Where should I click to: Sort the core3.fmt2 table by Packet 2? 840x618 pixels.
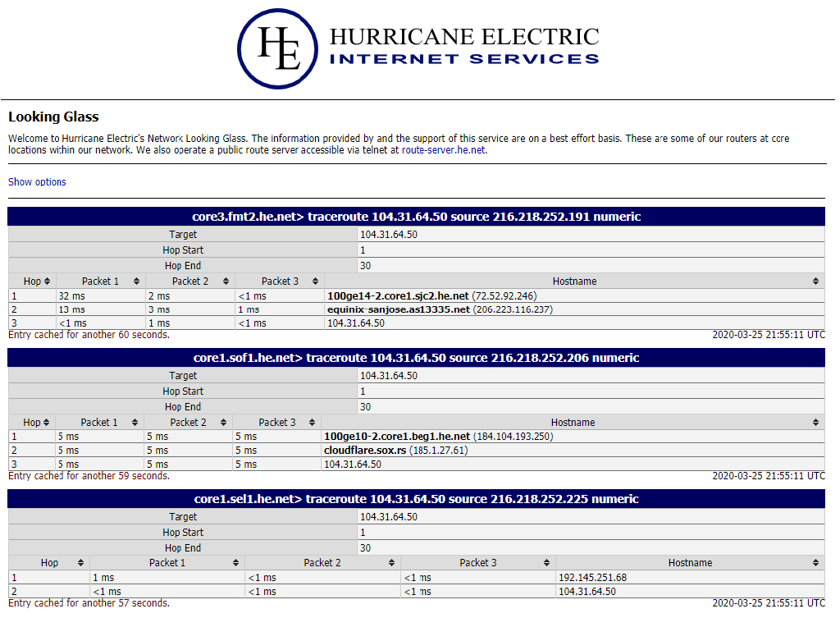(x=190, y=281)
